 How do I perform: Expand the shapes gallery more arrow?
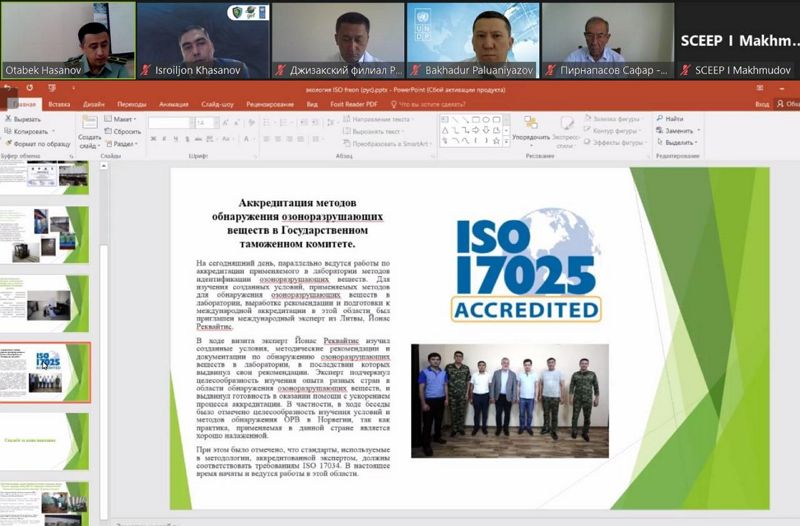click(506, 141)
